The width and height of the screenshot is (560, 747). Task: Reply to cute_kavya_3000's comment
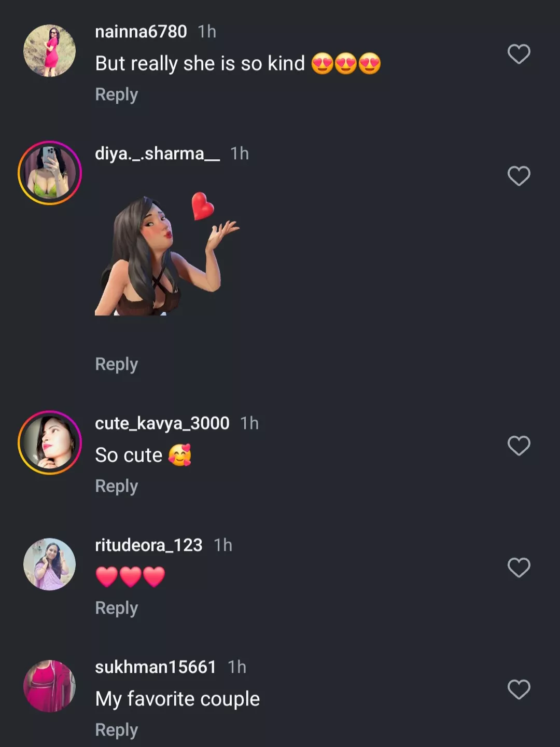point(117,486)
